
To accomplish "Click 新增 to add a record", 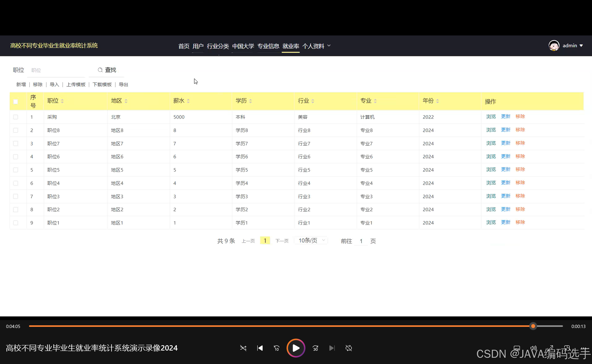I will pyautogui.click(x=21, y=85).
